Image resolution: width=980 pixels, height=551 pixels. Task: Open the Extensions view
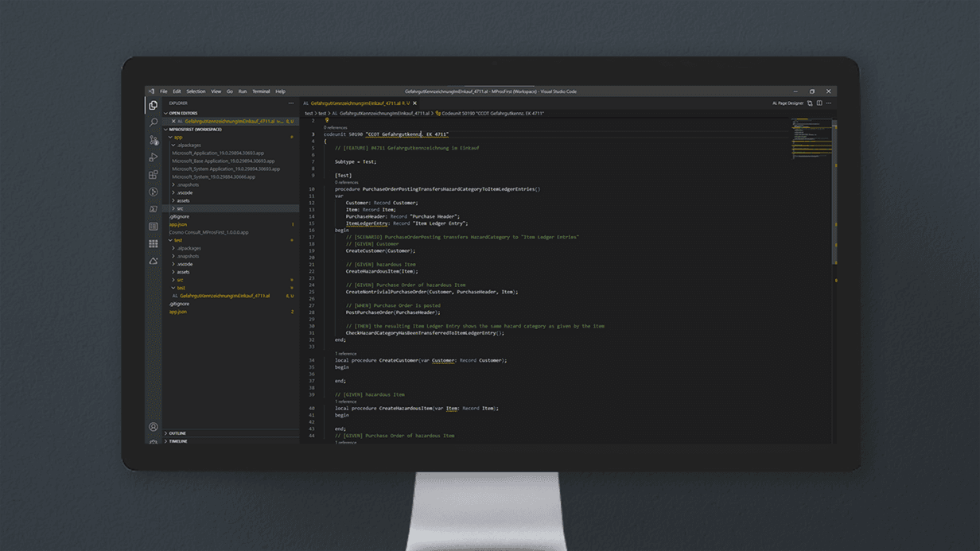coord(154,175)
